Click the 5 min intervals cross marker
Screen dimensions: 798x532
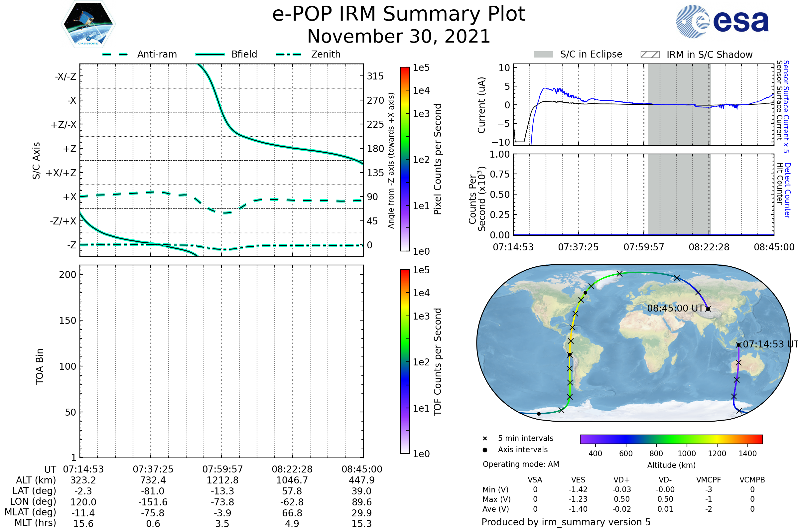pos(485,439)
